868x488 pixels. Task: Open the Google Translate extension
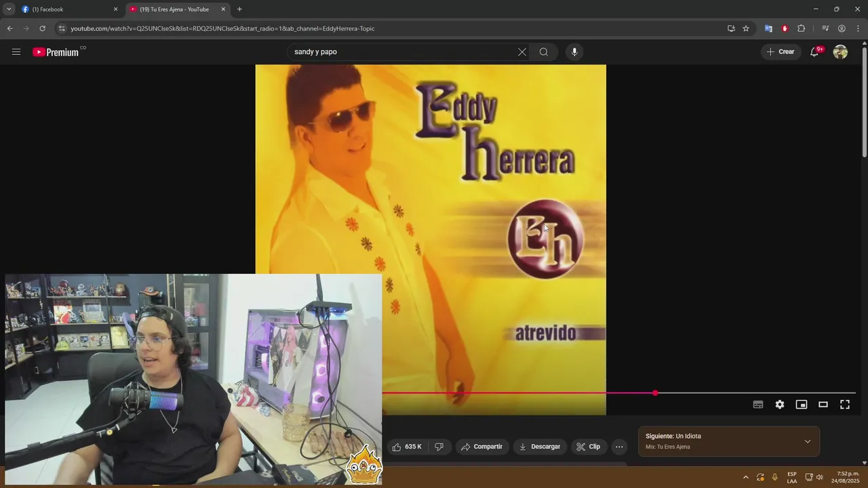(768, 28)
